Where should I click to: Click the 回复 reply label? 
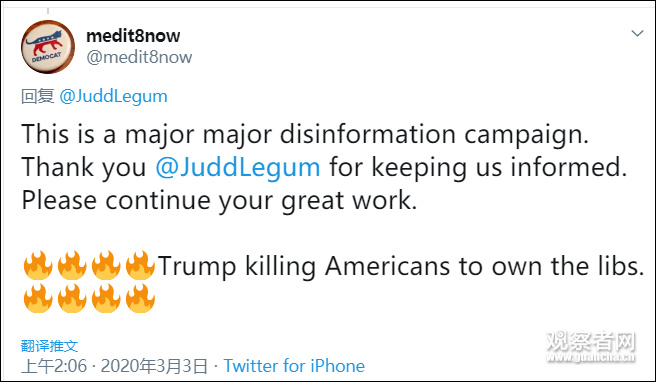pos(38,97)
